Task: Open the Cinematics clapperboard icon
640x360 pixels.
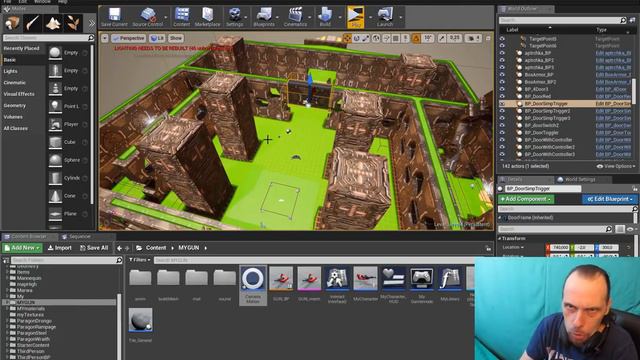Action: click(295, 17)
